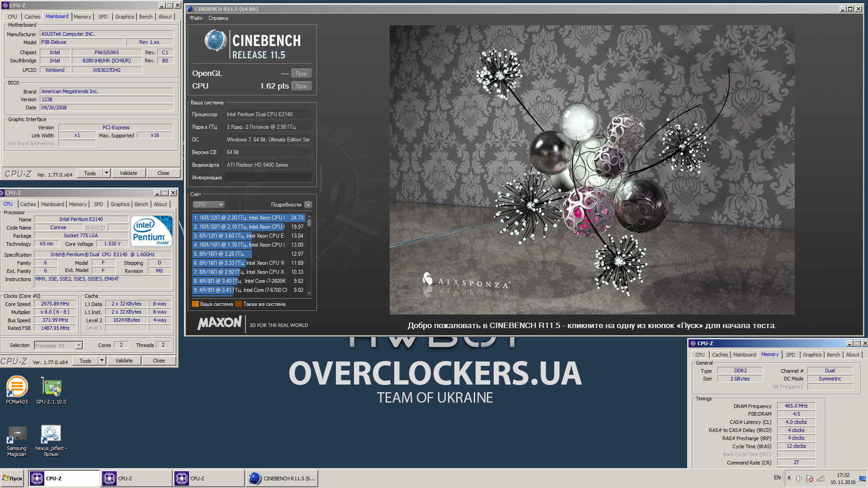Show hidden tray icons via the double chevron
Viewport: 868px width, 488px height.
(x=789, y=478)
